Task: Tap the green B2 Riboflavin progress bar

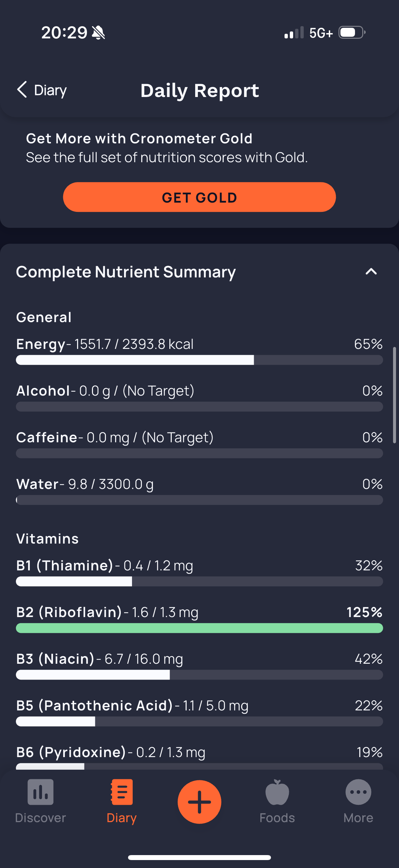Action: click(199, 628)
